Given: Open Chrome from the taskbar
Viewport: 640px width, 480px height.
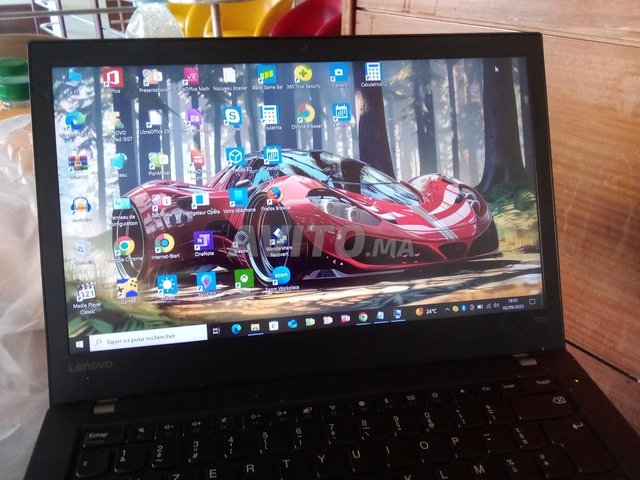Looking at the screenshot, I should [362, 317].
